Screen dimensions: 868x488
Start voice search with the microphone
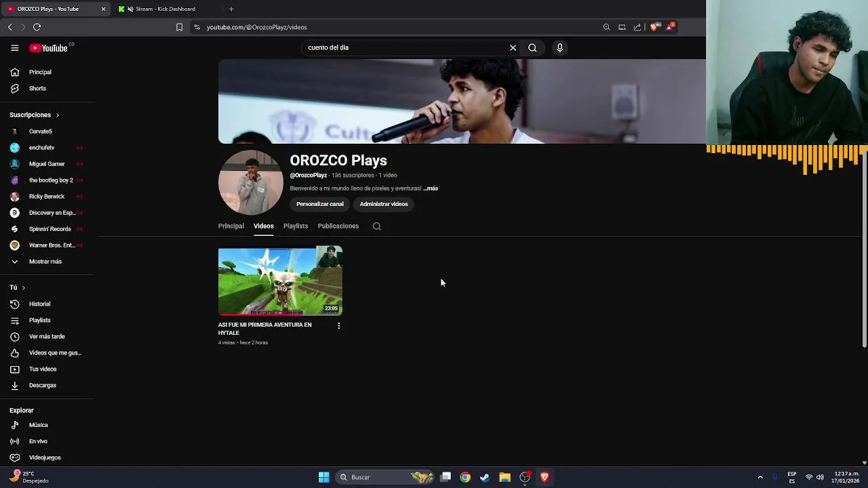pos(559,47)
